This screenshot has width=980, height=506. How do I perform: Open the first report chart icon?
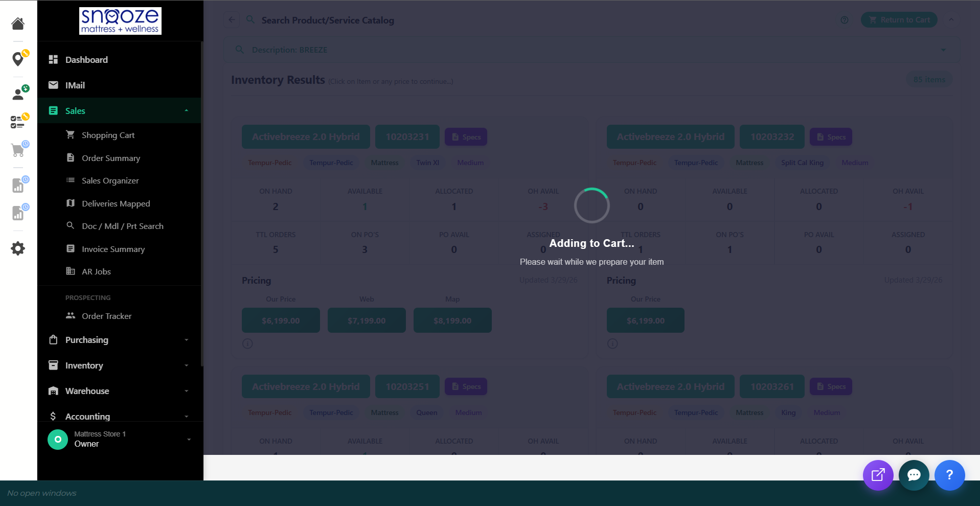(19, 185)
